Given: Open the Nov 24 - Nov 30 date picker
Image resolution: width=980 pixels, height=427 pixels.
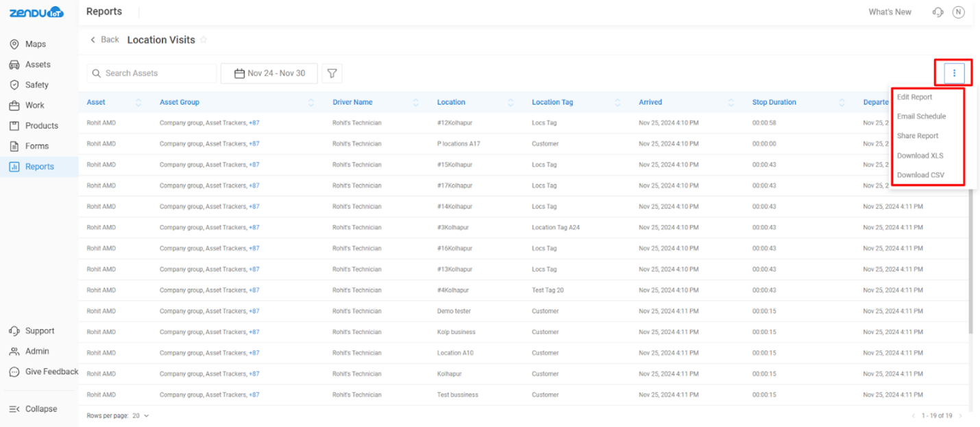Looking at the screenshot, I should pyautogui.click(x=269, y=73).
